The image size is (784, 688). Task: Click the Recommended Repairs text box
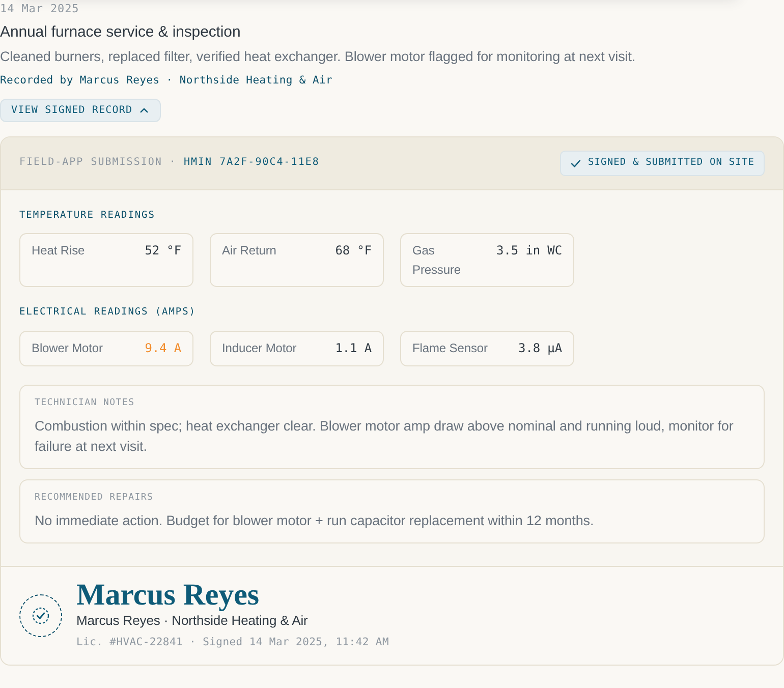[392, 511]
